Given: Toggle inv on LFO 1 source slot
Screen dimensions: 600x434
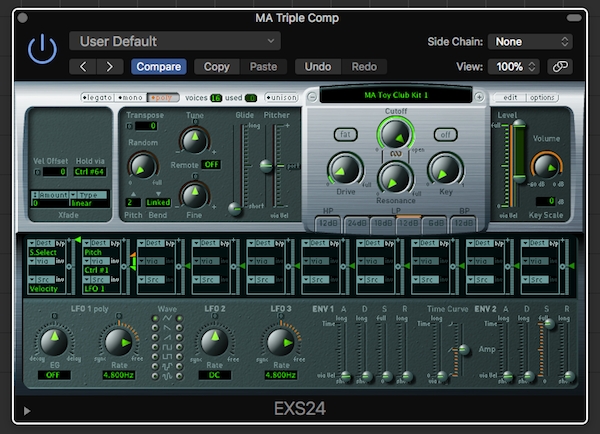Looking at the screenshot, I should point(115,280).
